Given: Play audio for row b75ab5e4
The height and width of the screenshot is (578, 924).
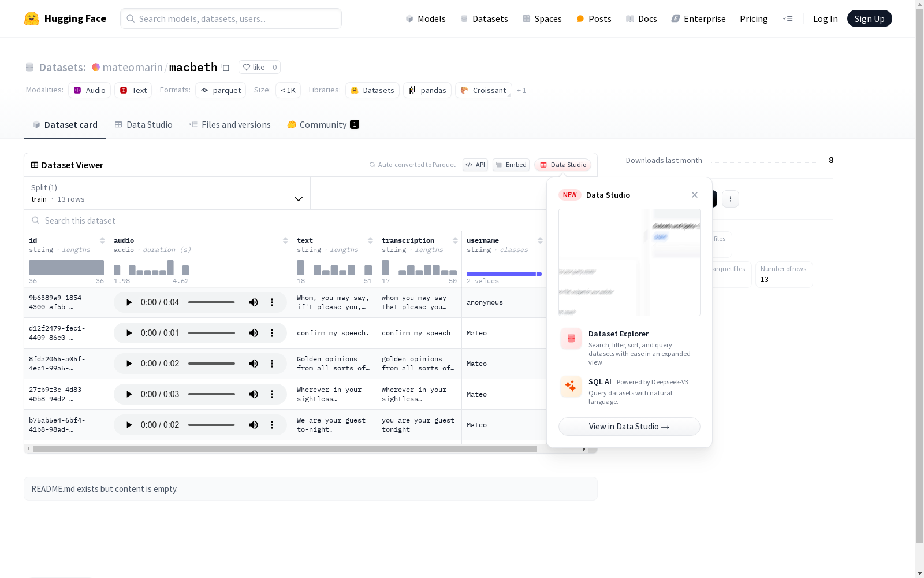Looking at the screenshot, I should [129, 425].
